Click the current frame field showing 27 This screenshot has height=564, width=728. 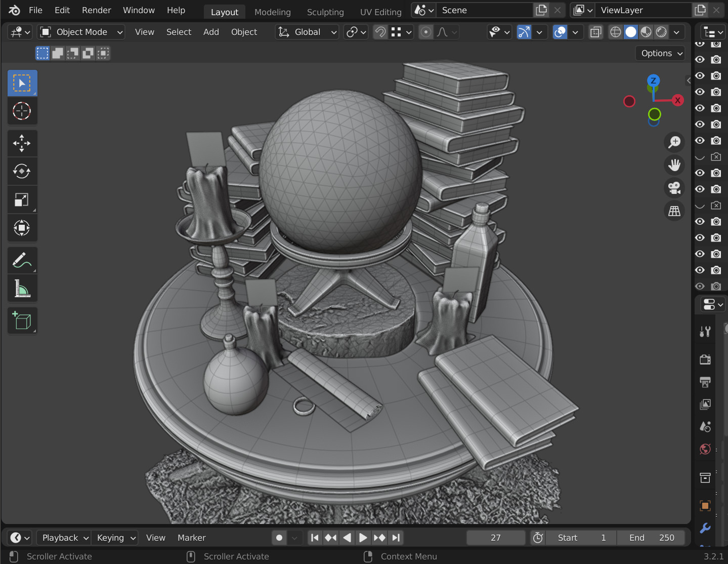[496, 538]
